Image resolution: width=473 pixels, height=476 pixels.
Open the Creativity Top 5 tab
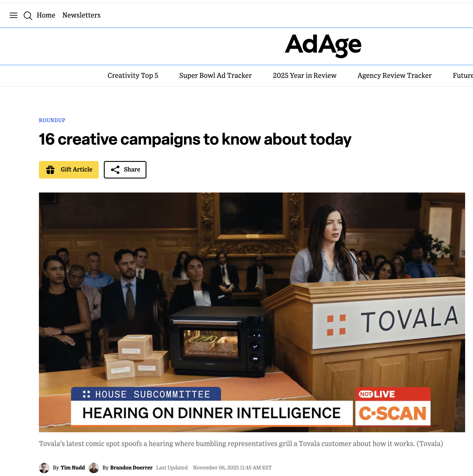pyautogui.click(x=133, y=75)
